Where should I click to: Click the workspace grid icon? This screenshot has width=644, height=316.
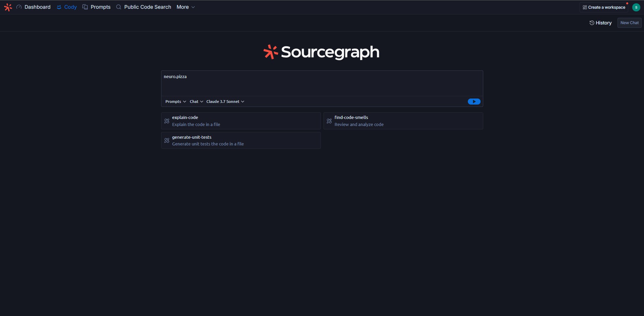(x=585, y=7)
